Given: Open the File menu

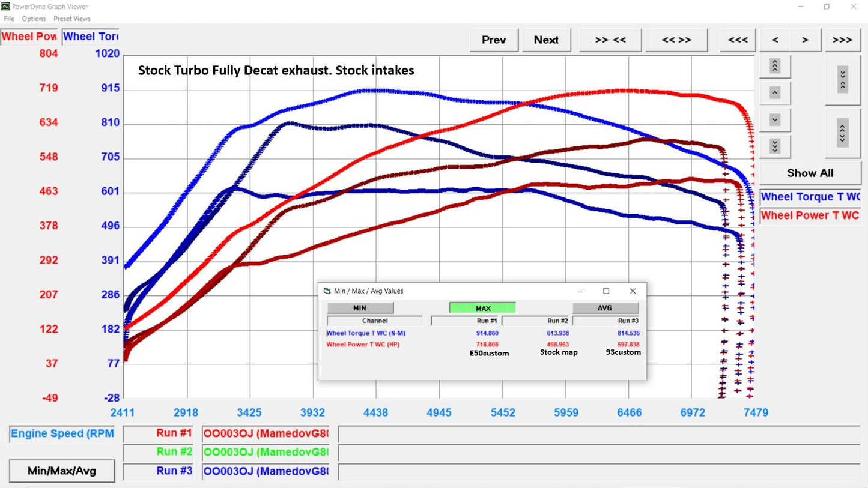Looking at the screenshot, I should 9,19.
